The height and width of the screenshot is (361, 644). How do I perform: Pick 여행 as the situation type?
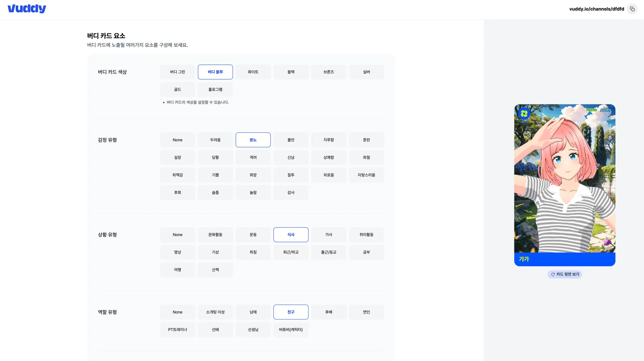point(177,270)
